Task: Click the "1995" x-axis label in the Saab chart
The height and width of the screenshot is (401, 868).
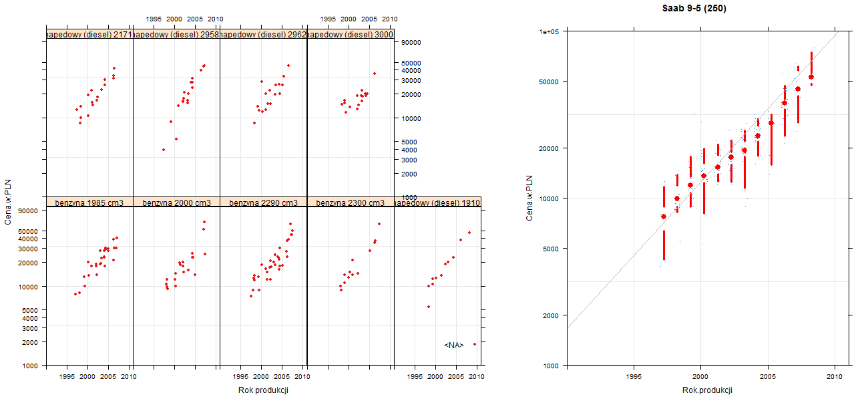Action: pos(634,376)
